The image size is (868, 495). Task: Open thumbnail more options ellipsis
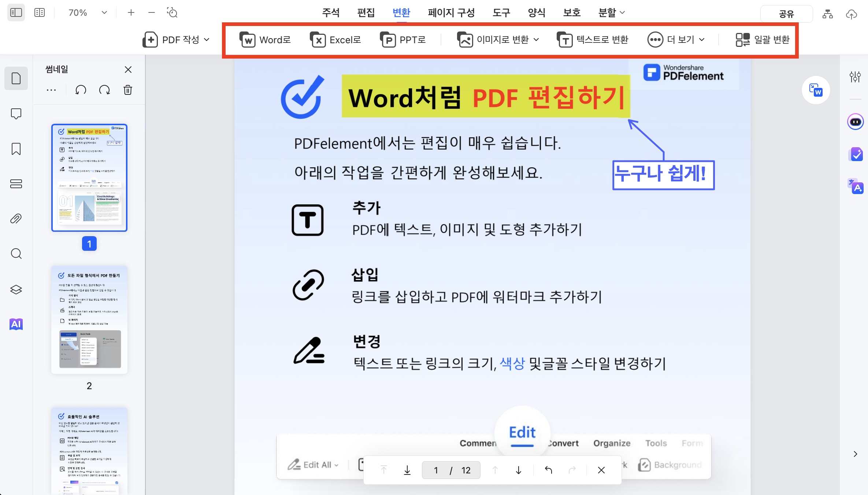pos(51,90)
